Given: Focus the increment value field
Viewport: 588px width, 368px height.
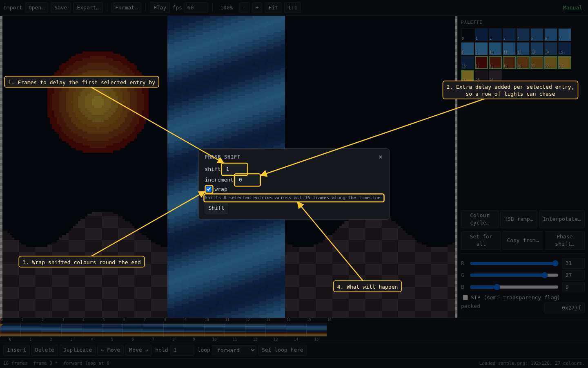Looking at the screenshot, I should click(x=247, y=180).
